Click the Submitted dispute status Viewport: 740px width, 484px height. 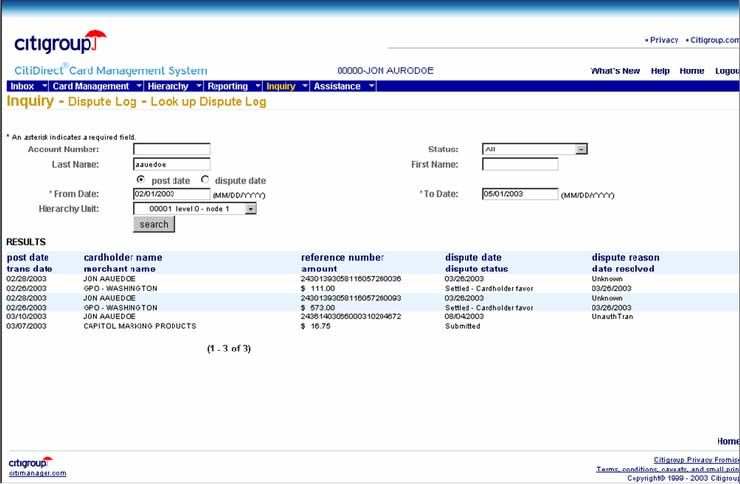coord(462,326)
